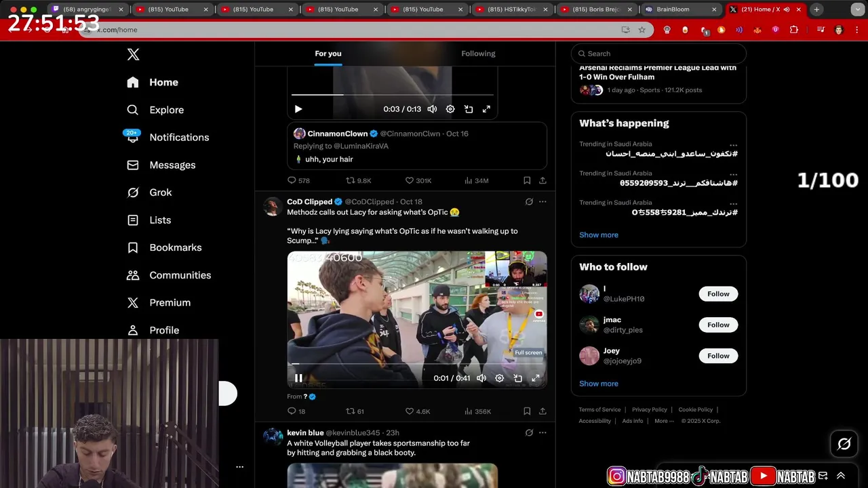The image size is (868, 488).
Task: Click Methodz video progress bar
Action: [x=417, y=365]
